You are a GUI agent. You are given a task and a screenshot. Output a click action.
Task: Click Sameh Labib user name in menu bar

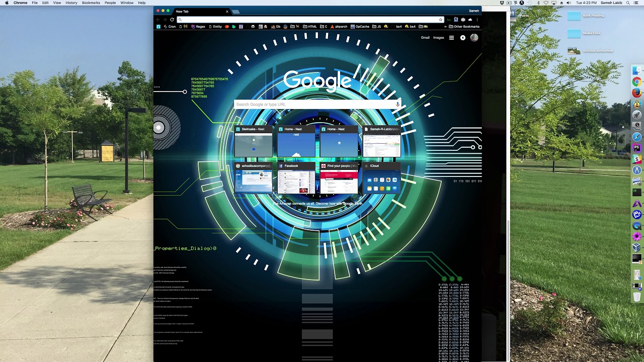[x=611, y=3]
